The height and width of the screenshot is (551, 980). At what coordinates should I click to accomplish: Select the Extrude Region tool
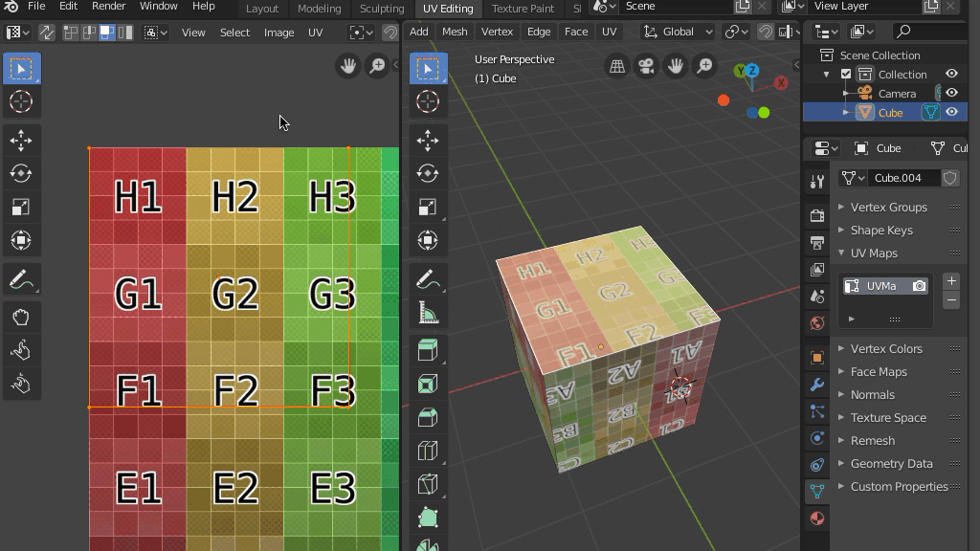[428, 349]
